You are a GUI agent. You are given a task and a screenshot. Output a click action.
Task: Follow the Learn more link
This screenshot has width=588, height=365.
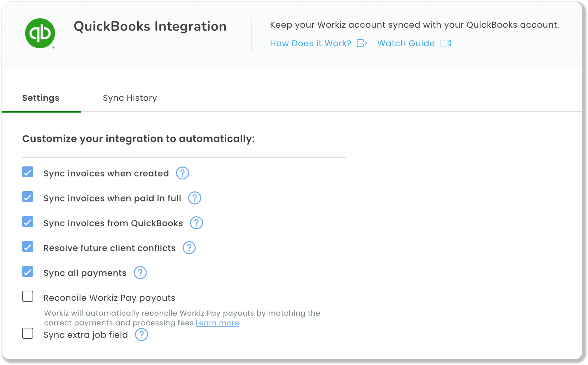tap(217, 323)
